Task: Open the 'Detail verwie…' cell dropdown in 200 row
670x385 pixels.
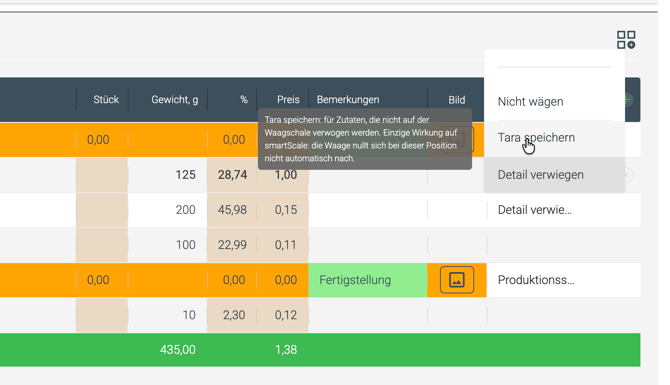Action: point(563,210)
